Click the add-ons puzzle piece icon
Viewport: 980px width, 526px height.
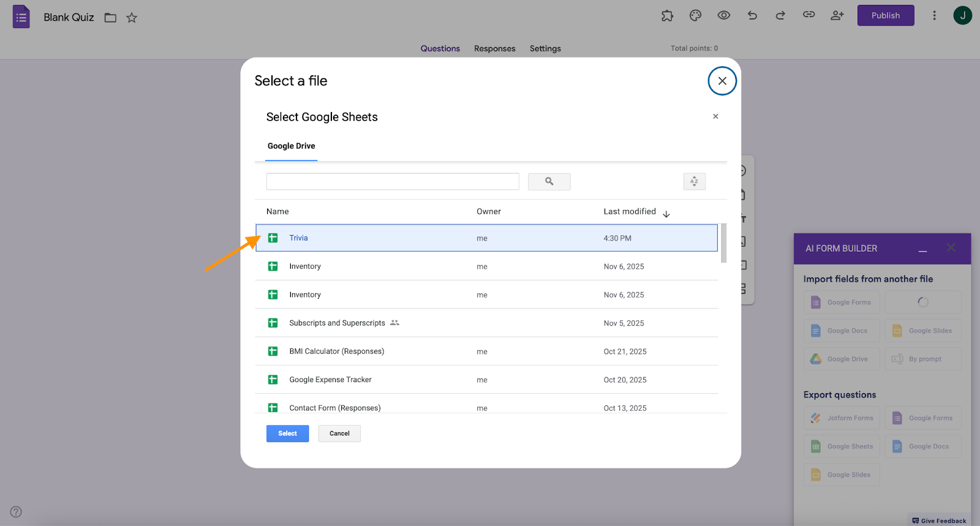click(x=667, y=16)
